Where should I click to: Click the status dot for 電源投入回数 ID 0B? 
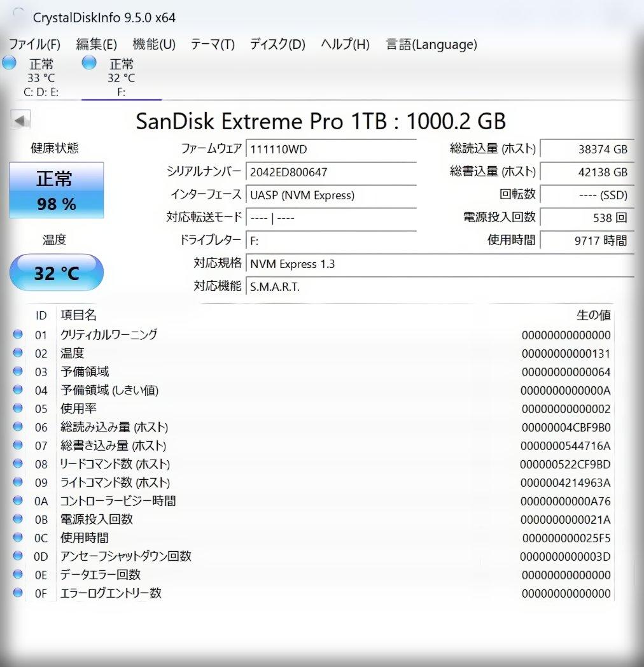click(x=17, y=519)
